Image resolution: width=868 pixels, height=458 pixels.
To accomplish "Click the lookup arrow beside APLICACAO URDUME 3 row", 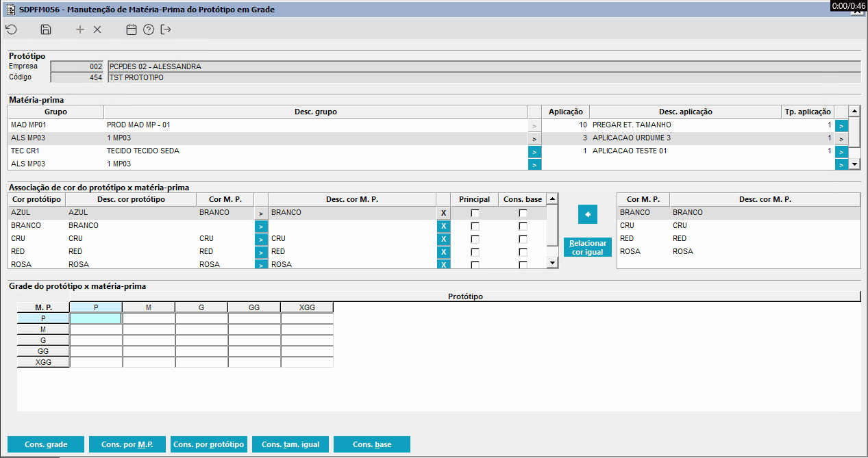I will tap(841, 139).
